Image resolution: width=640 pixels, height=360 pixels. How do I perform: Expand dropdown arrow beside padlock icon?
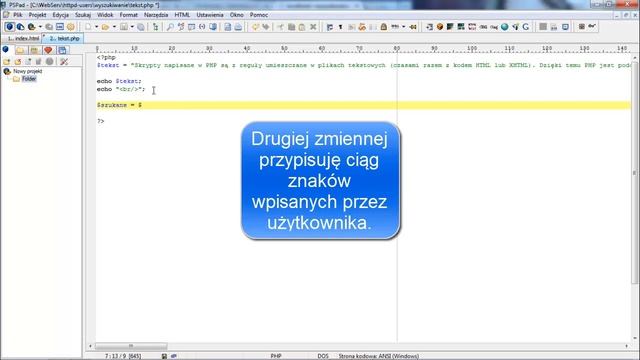pyautogui.click(x=403, y=27)
